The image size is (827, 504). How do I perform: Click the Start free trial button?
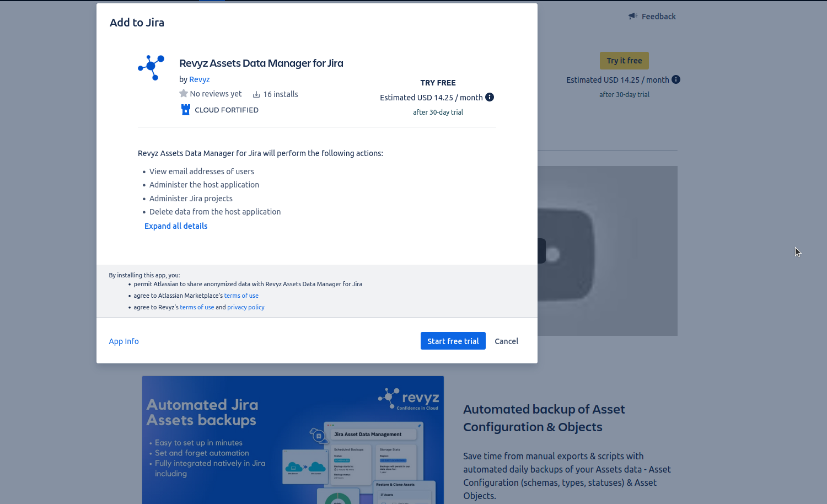coord(453,341)
